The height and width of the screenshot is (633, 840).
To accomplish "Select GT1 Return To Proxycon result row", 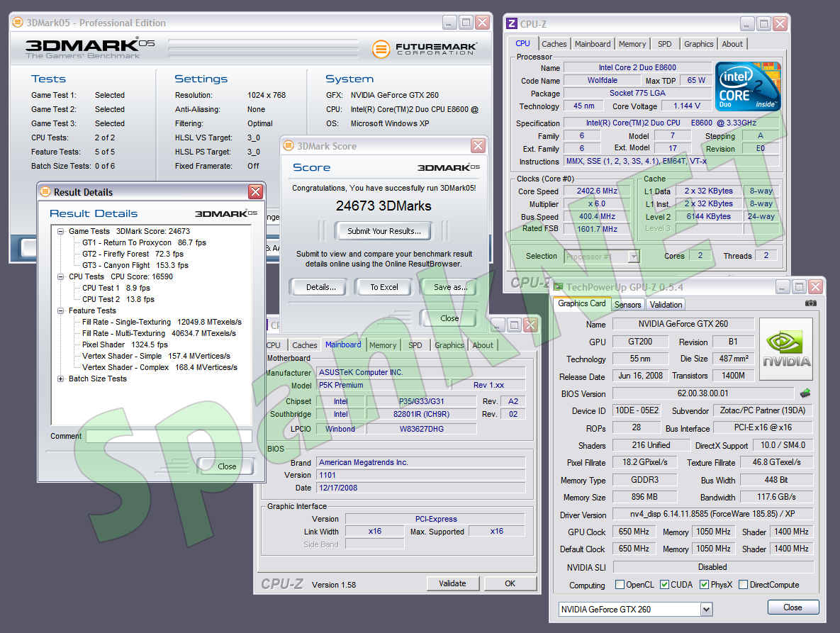I will click(x=144, y=242).
